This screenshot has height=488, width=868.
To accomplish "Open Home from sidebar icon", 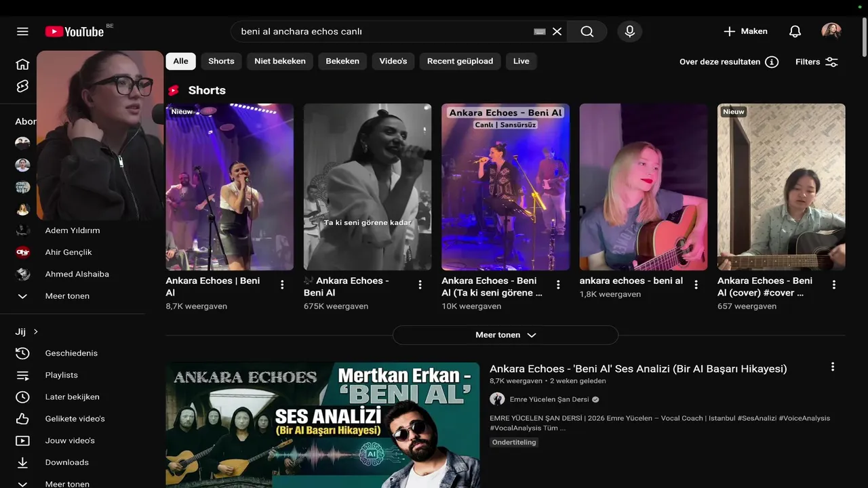I will [x=22, y=64].
